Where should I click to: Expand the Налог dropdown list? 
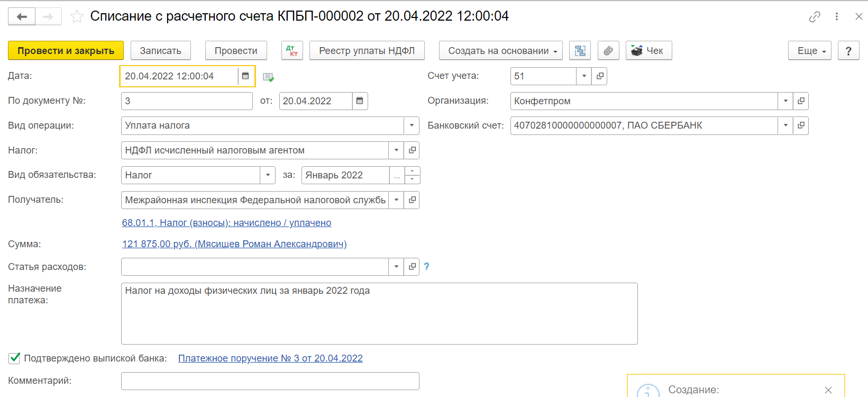click(396, 150)
